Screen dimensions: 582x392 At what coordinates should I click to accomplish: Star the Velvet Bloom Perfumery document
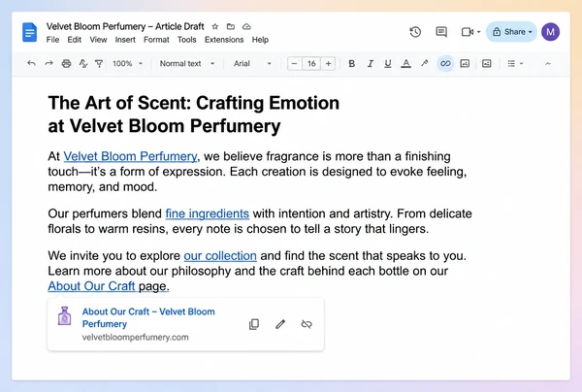[215, 27]
